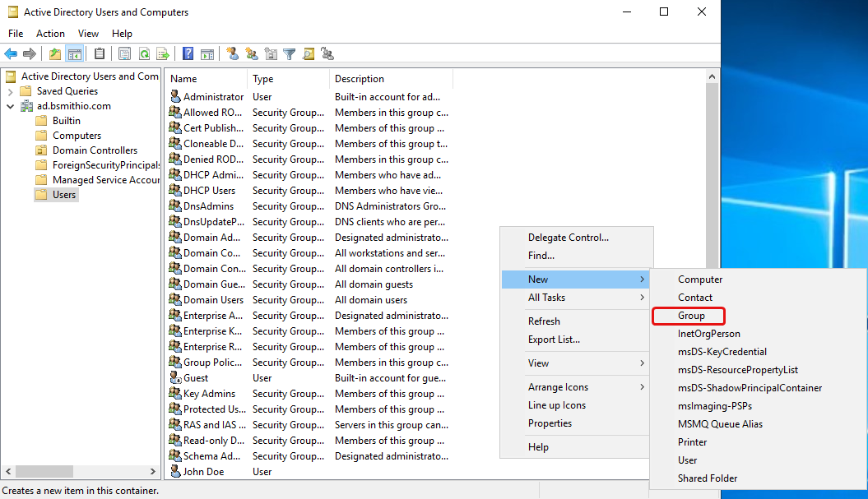
Task: Choose Group from the New submenu
Action: 691,316
